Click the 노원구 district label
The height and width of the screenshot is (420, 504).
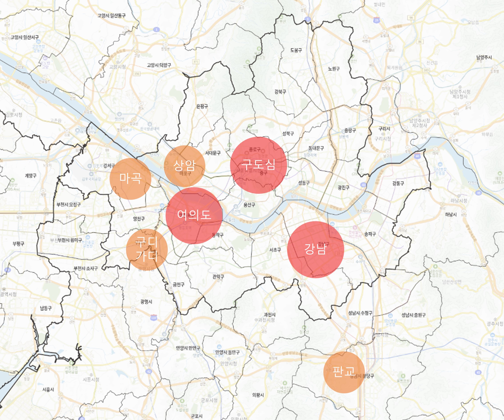coord(334,69)
